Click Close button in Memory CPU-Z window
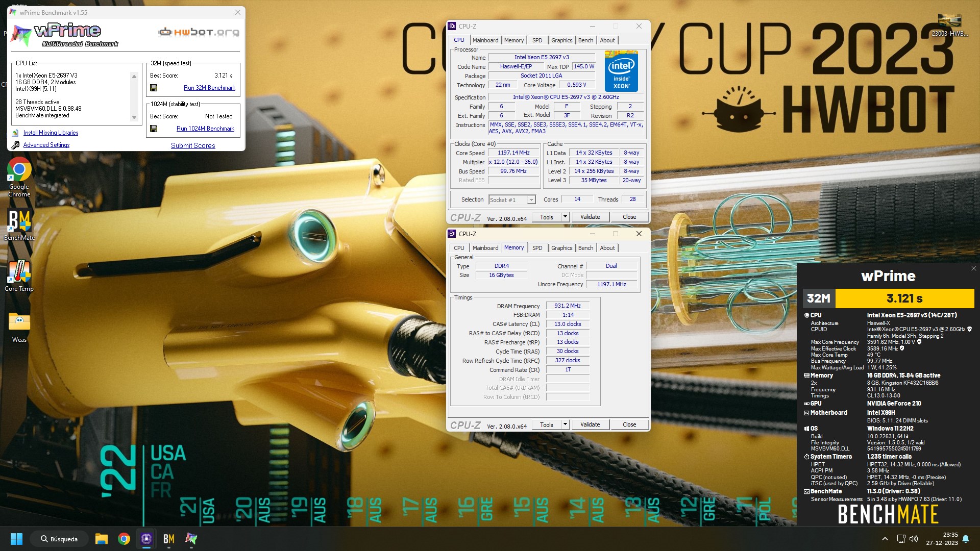The image size is (980, 551). pos(629,424)
